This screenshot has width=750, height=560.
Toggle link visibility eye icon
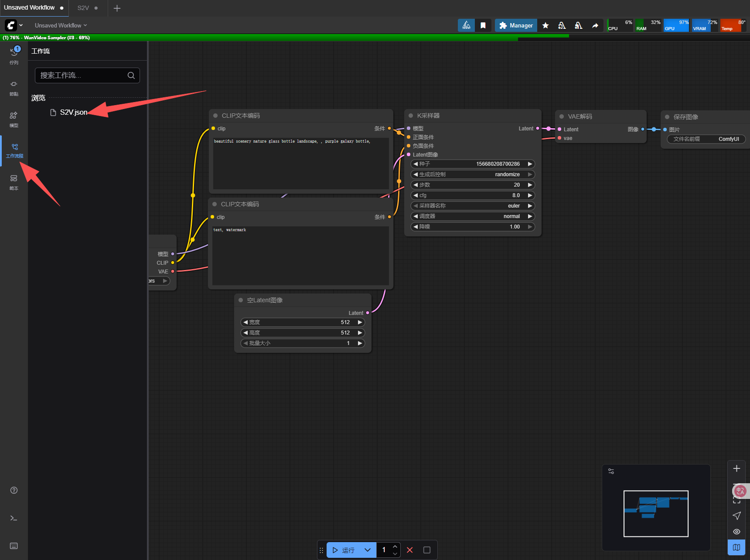point(736,532)
